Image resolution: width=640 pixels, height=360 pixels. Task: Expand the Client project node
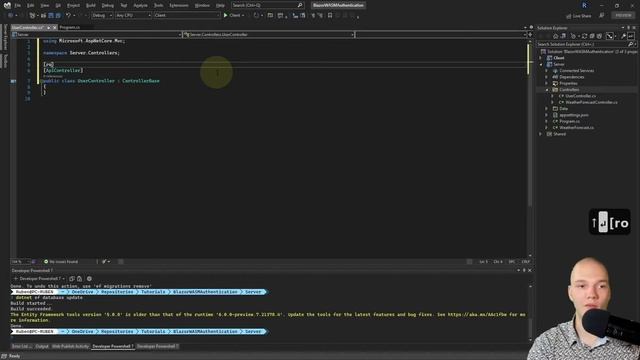tap(541, 58)
